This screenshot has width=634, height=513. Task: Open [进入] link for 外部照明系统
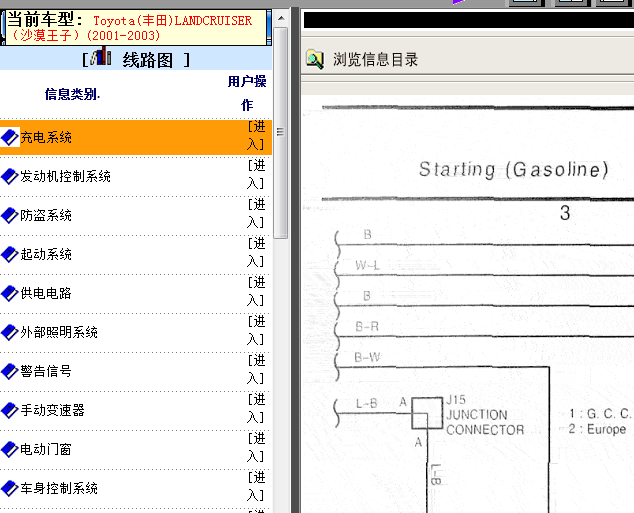pyautogui.click(x=256, y=330)
